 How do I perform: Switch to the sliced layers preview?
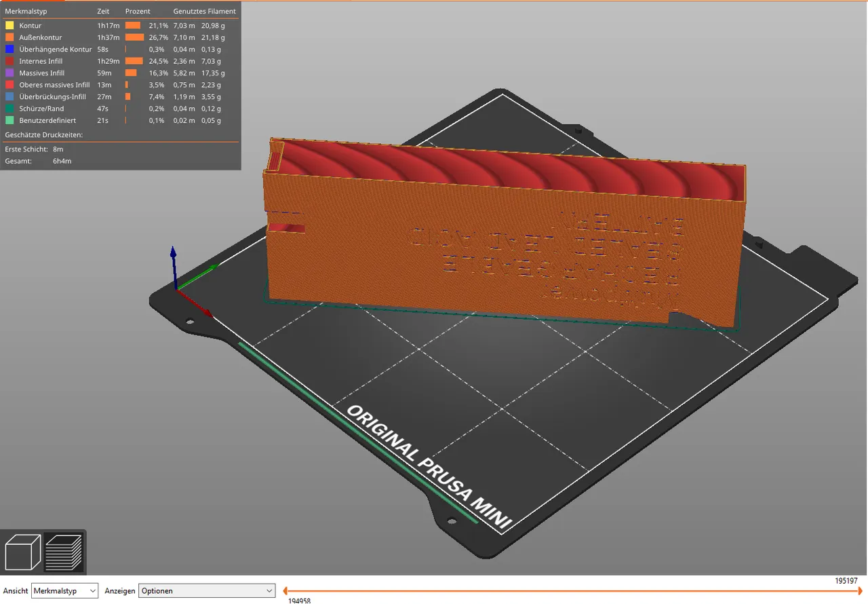[x=64, y=552]
